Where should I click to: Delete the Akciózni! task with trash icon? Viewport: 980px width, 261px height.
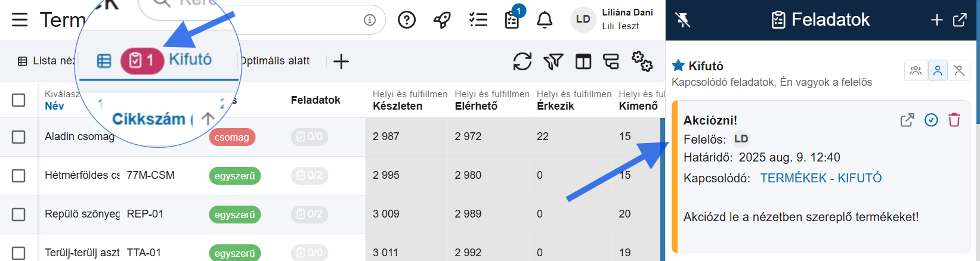tap(954, 120)
